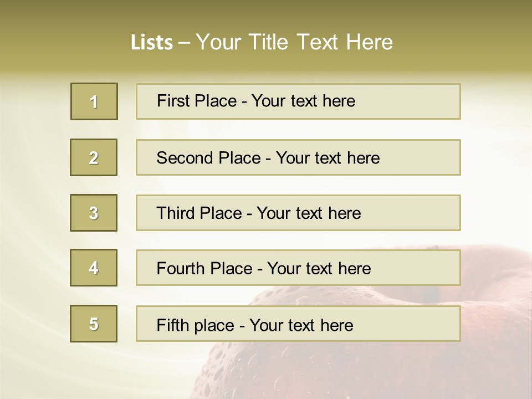Click the number 3 box
The width and height of the screenshot is (532, 399).
(x=94, y=213)
